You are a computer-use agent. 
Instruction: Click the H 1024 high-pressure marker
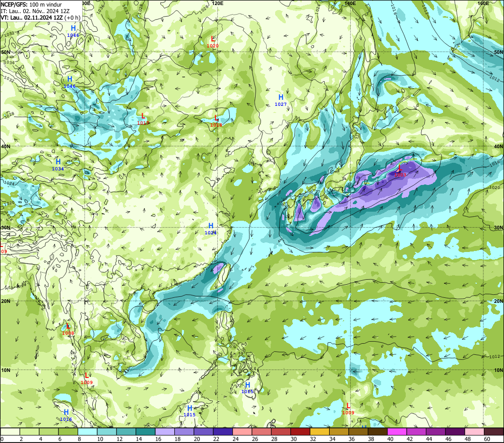211,229
